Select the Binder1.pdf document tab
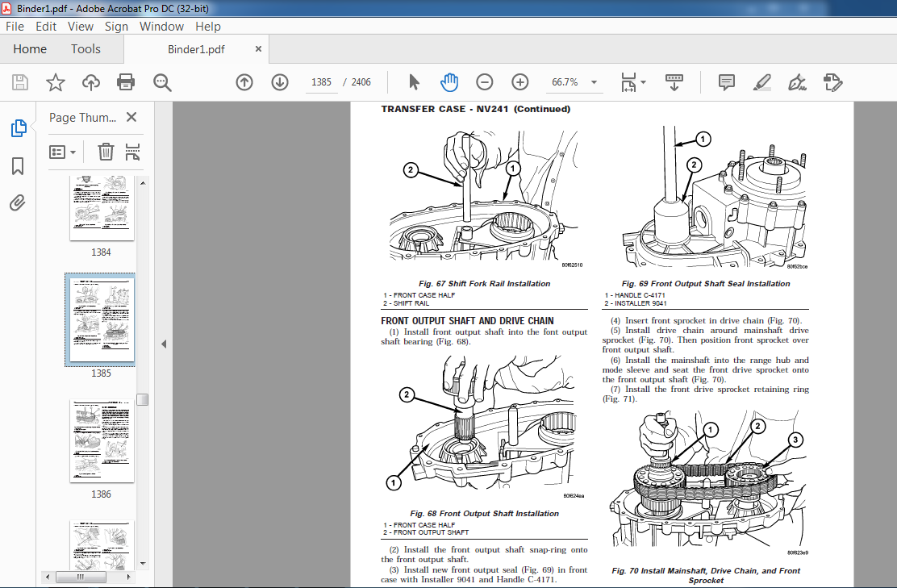Viewport: 897px width, 588px height. point(196,49)
